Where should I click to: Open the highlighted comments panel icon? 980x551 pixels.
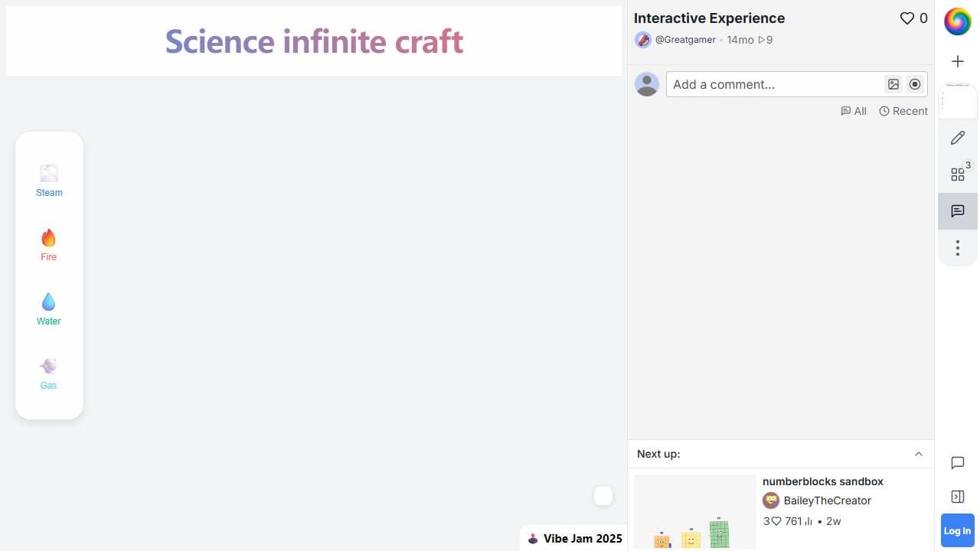[958, 211]
